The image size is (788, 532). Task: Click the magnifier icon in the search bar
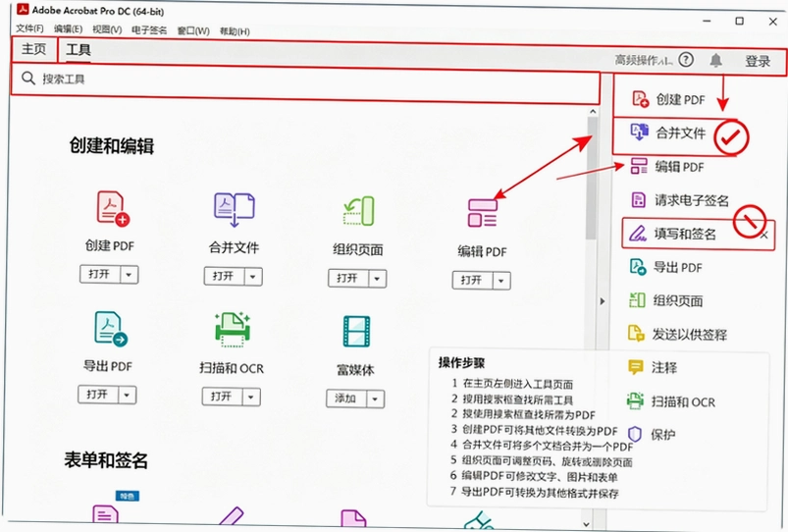(x=28, y=78)
